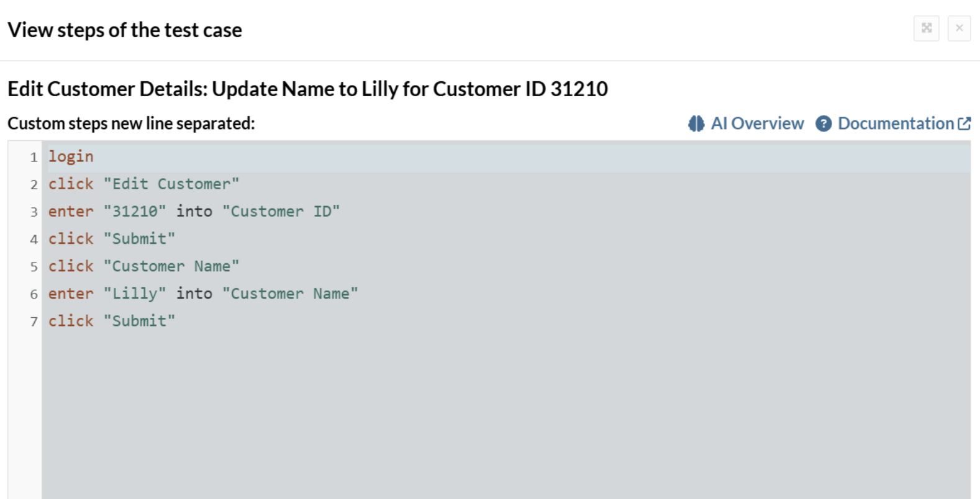The image size is (980, 499).
Task: Expand the test case dialog to fullscreen
Action: [926, 29]
